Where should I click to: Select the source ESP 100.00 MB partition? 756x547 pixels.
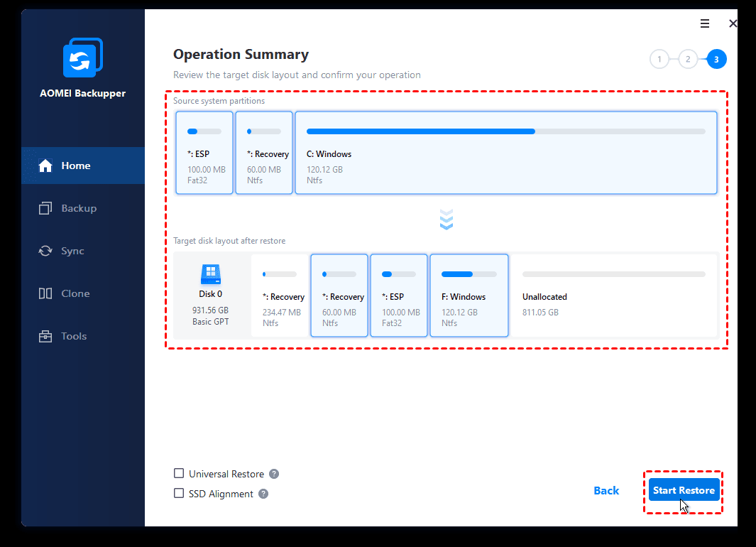(x=204, y=153)
